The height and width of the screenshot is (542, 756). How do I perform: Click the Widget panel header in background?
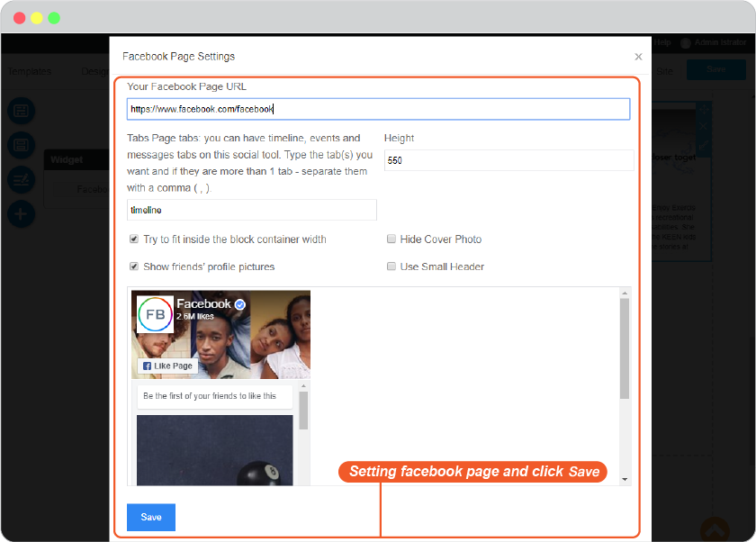coord(76,159)
